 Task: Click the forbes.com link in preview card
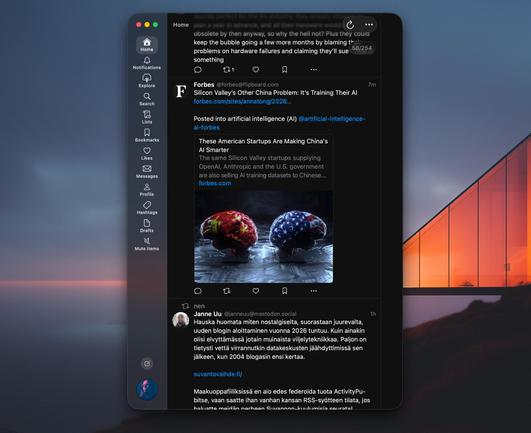coord(215,183)
